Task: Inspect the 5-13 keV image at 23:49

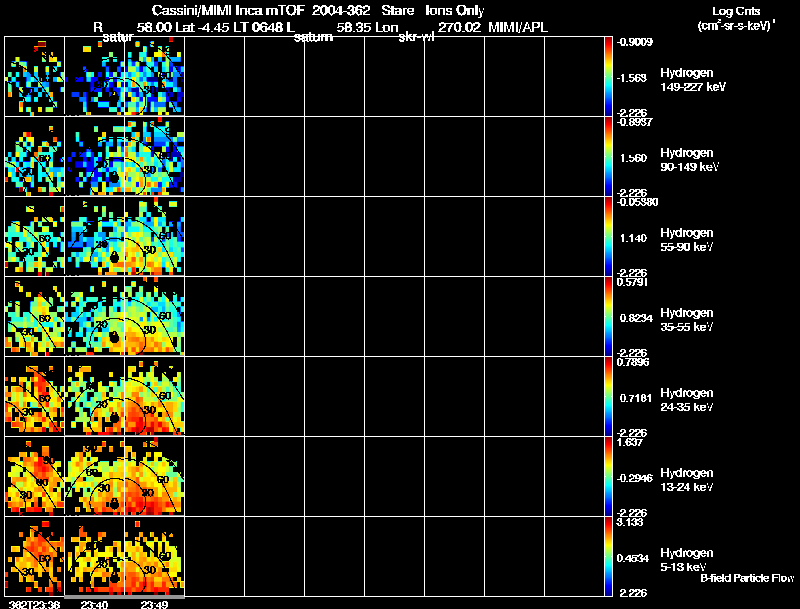Action: coord(155,556)
